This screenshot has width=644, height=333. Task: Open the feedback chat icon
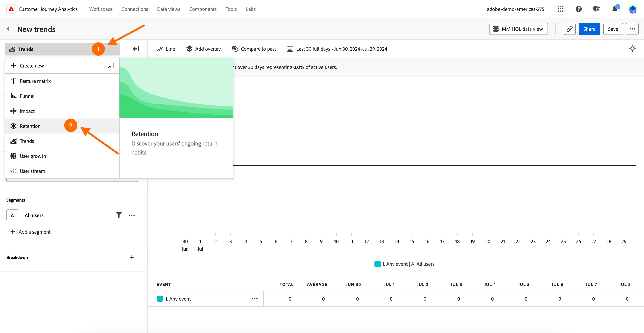[596, 9]
